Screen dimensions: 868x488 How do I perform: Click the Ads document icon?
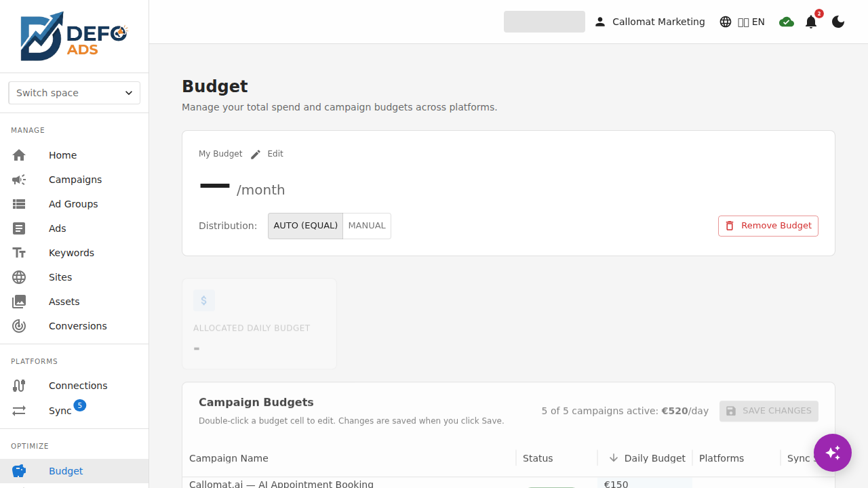coord(19,228)
